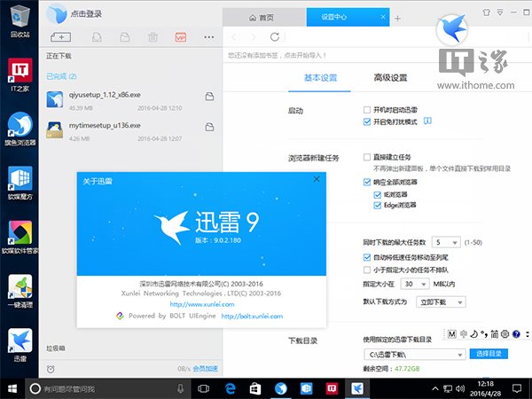This screenshot has width=532, height=399.
Task: Click the input method settings gear icon
Action: [x=505, y=334]
